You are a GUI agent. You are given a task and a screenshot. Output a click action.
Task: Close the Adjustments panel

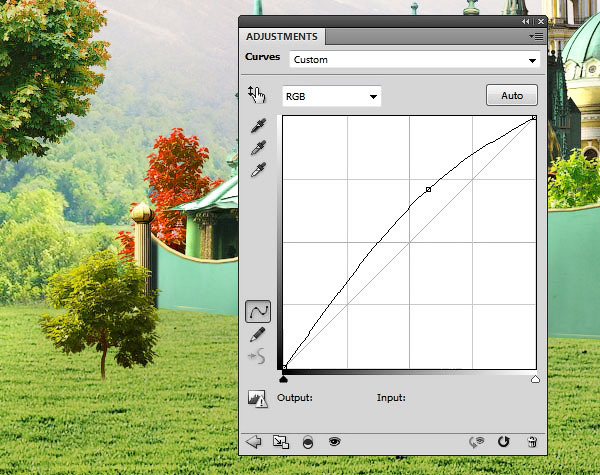pos(541,22)
